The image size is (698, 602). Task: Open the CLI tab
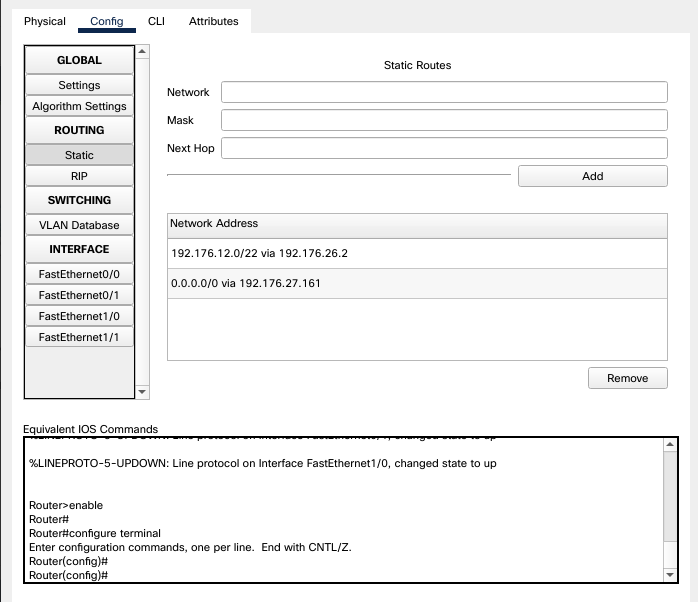[x=156, y=21]
